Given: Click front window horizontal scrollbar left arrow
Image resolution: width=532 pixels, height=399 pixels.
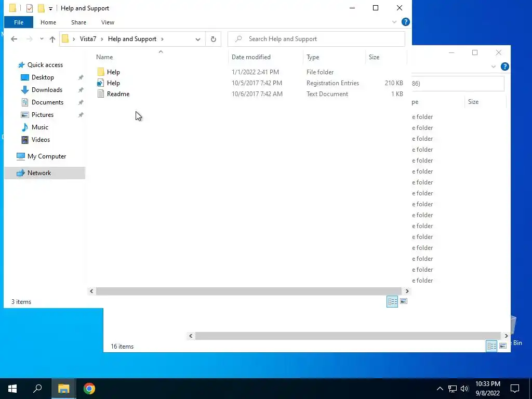Looking at the screenshot, I should tap(91, 291).
